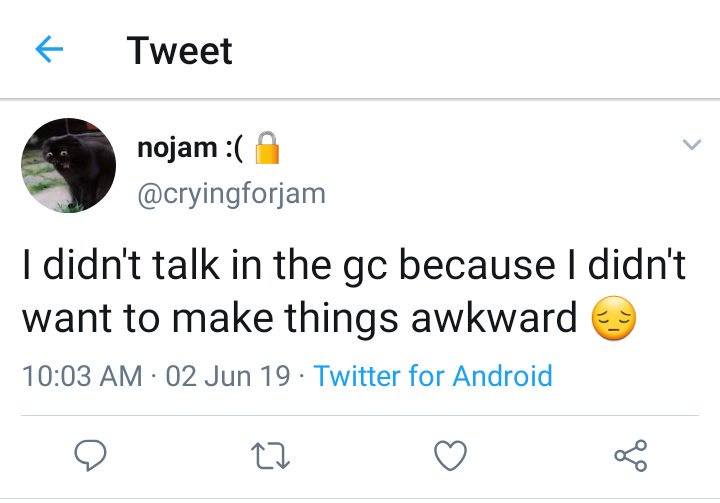Open the @cryingforjam profile handle

coord(231,194)
